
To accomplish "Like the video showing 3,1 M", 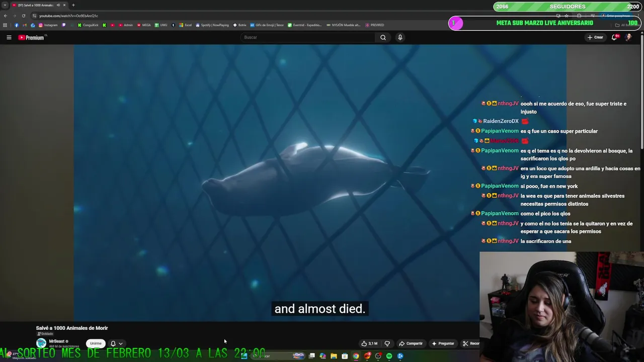I will coord(369,343).
